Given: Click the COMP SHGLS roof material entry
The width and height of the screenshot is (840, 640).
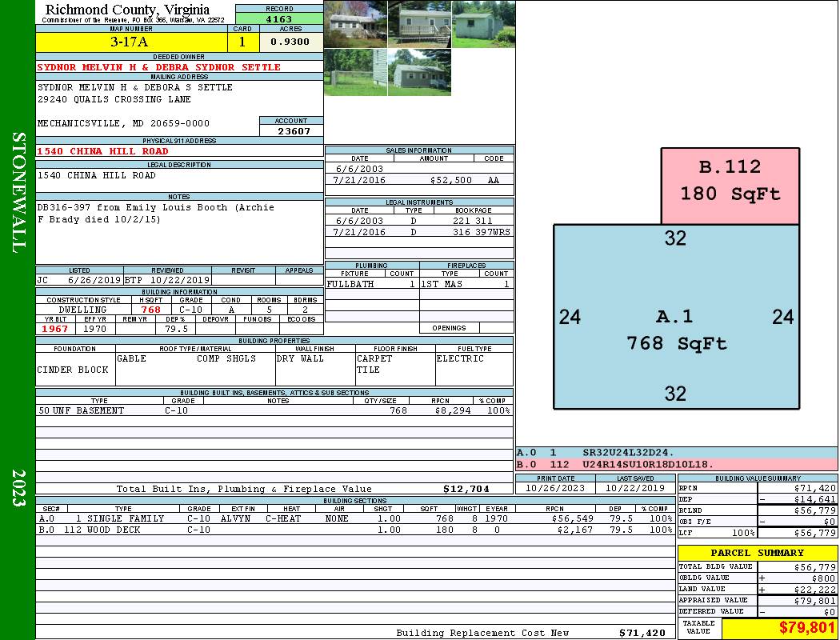Looking at the screenshot, I should (x=226, y=358).
